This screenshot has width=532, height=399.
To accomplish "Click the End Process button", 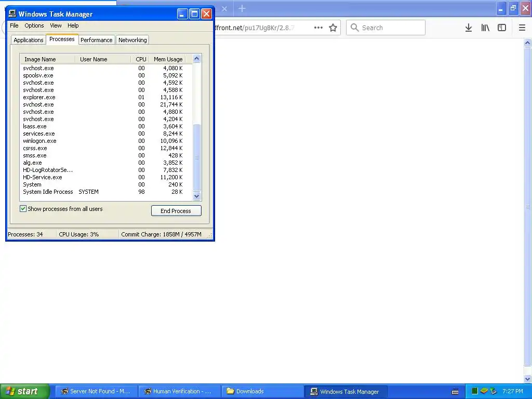I will (x=176, y=211).
